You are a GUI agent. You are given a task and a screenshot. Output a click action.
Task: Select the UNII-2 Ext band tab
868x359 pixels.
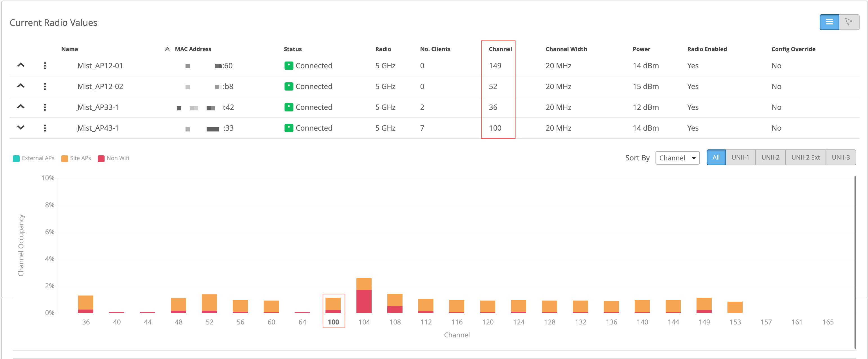805,158
